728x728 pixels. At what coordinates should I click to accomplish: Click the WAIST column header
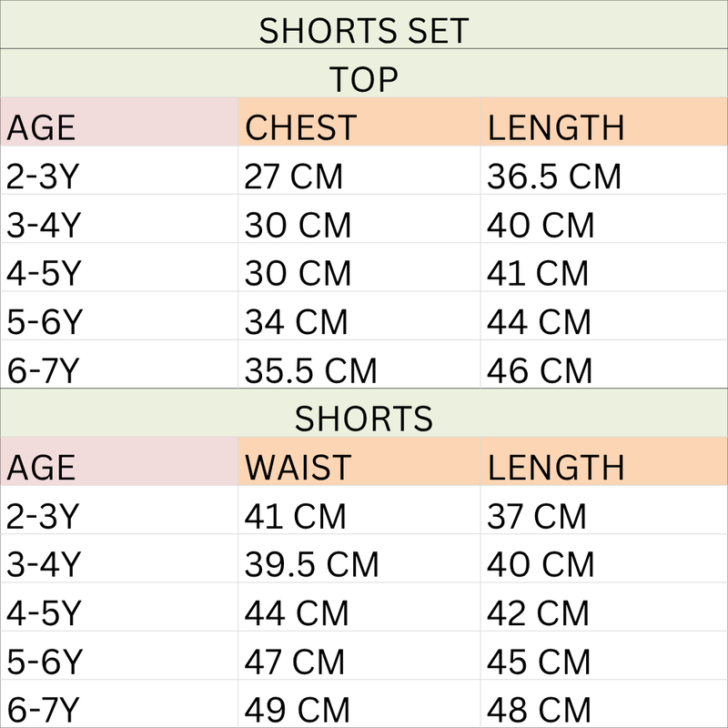[359, 461]
